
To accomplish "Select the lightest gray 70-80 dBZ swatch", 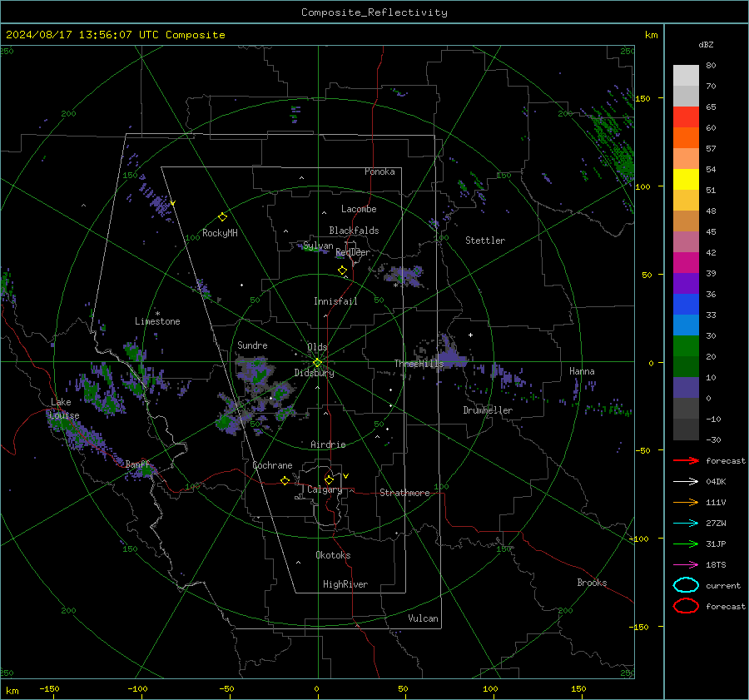I will click(x=686, y=76).
